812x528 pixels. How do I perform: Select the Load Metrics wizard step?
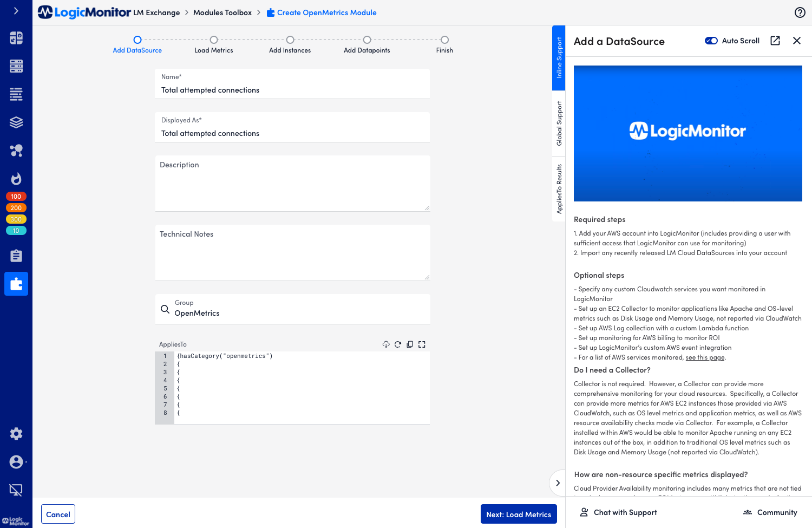click(x=214, y=45)
